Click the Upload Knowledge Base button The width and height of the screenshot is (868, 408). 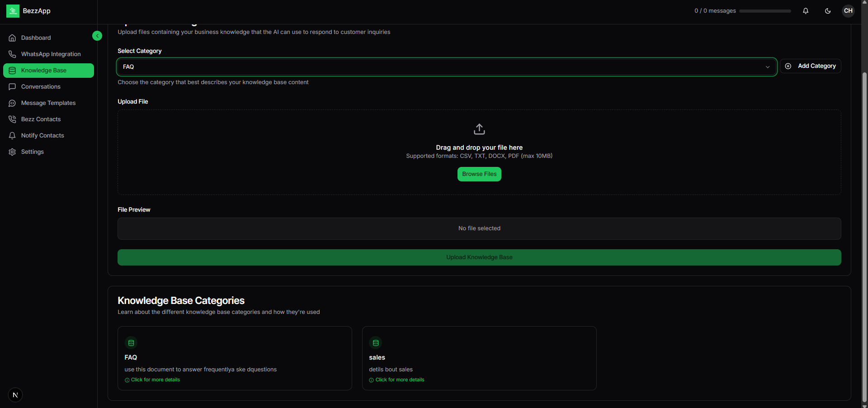(x=479, y=257)
